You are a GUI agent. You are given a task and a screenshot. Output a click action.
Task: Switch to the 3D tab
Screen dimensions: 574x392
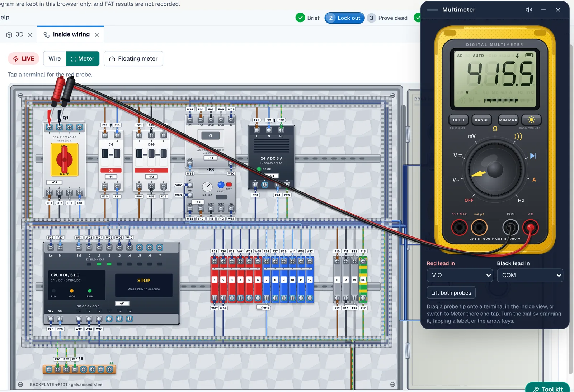pyautogui.click(x=15, y=34)
